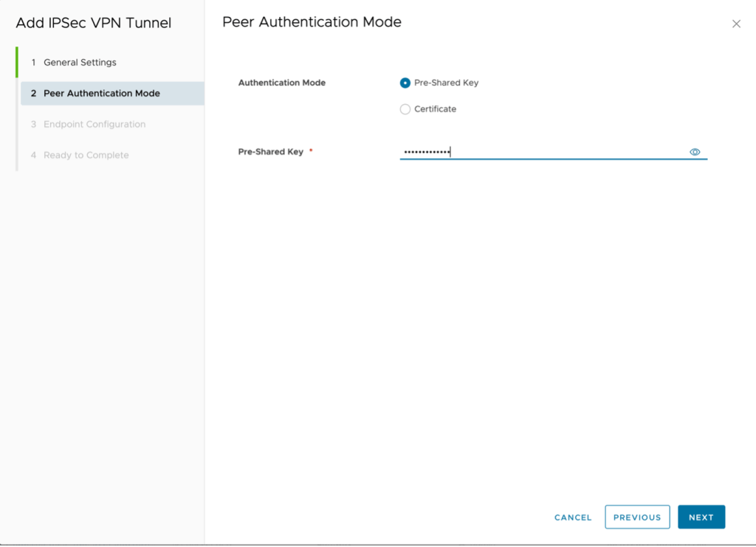Choose the Certificate radio button
Screen dimensions: 756x547
coord(405,109)
